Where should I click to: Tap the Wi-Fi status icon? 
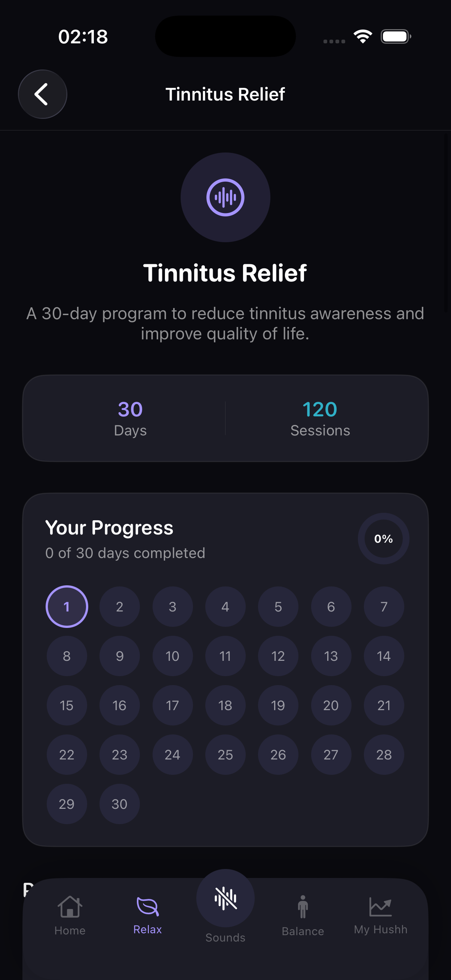363,37
